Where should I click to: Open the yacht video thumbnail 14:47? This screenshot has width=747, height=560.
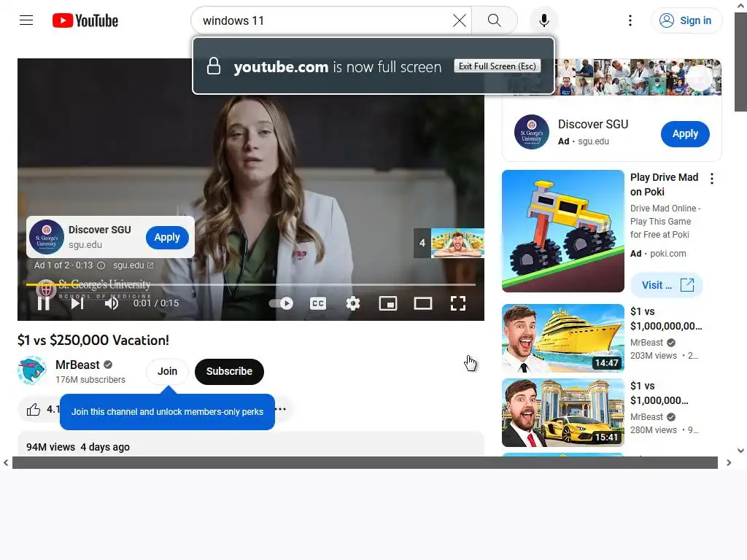point(562,338)
